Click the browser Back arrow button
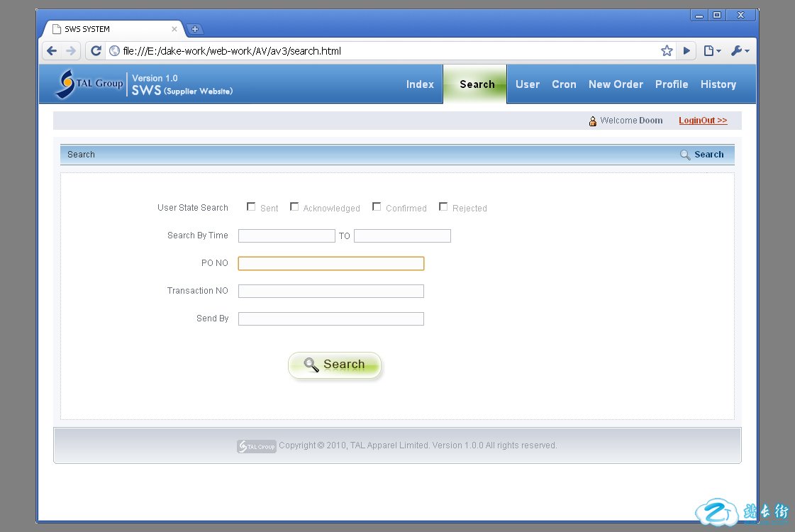Screen dimensions: 795x532 (x=52, y=51)
